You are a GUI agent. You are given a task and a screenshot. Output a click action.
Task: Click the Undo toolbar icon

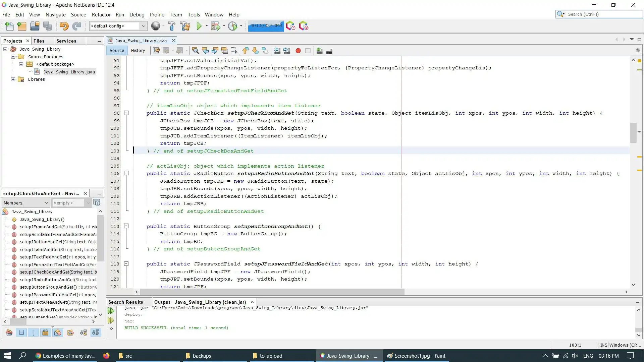coord(64,26)
